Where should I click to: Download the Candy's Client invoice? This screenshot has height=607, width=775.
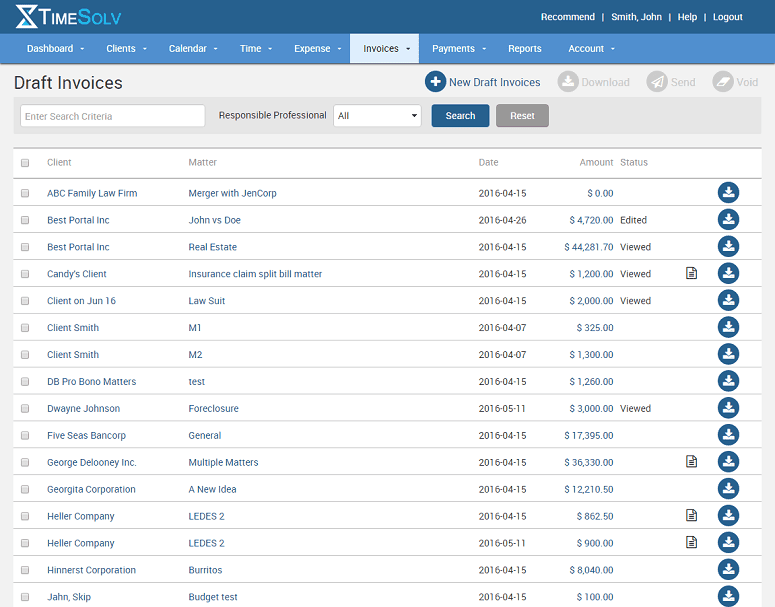(728, 273)
